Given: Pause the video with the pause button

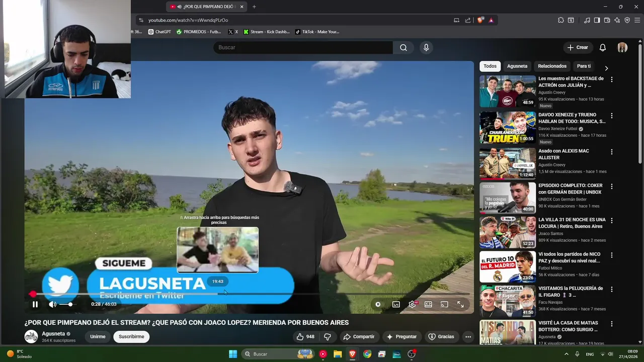Looking at the screenshot, I should click(35, 304).
